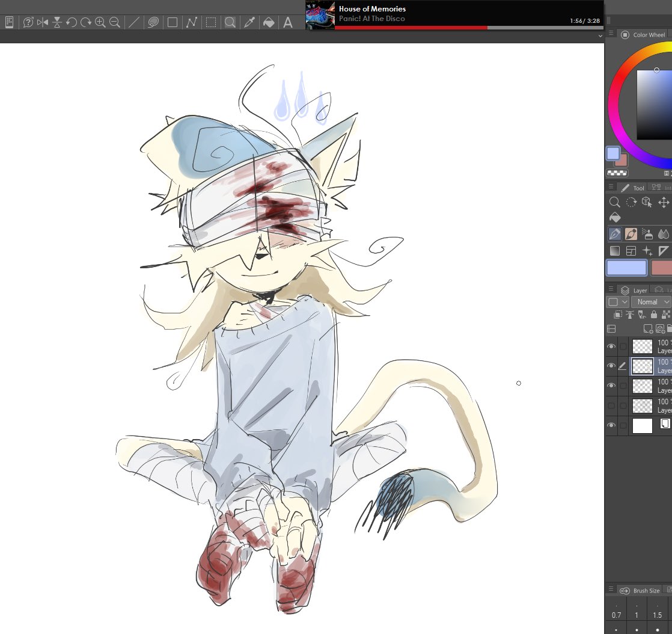This screenshot has height=634, width=672.
Task: Zoom out of the canvas
Action: click(114, 22)
